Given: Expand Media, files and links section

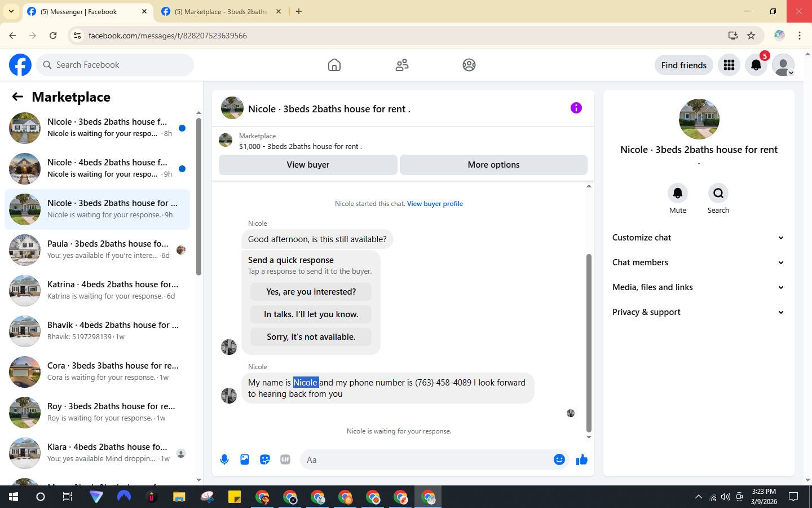Looking at the screenshot, I should click(x=698, y=287).
